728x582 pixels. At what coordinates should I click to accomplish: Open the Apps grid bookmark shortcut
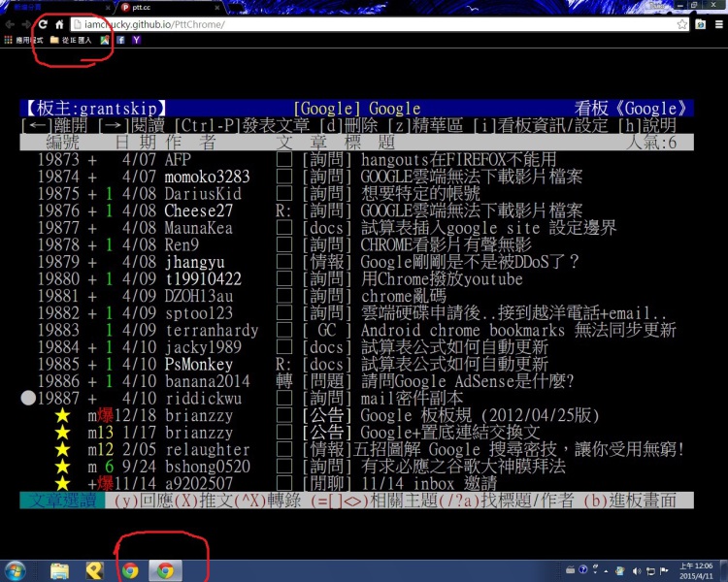pos(23,40)
